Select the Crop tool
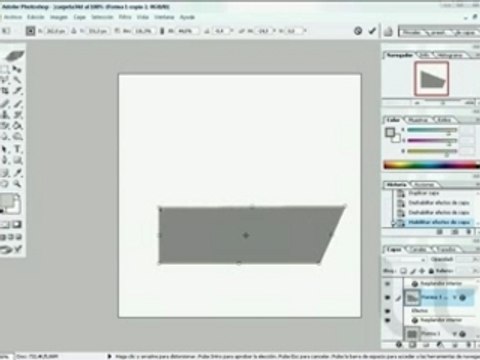 click(5, 91)
